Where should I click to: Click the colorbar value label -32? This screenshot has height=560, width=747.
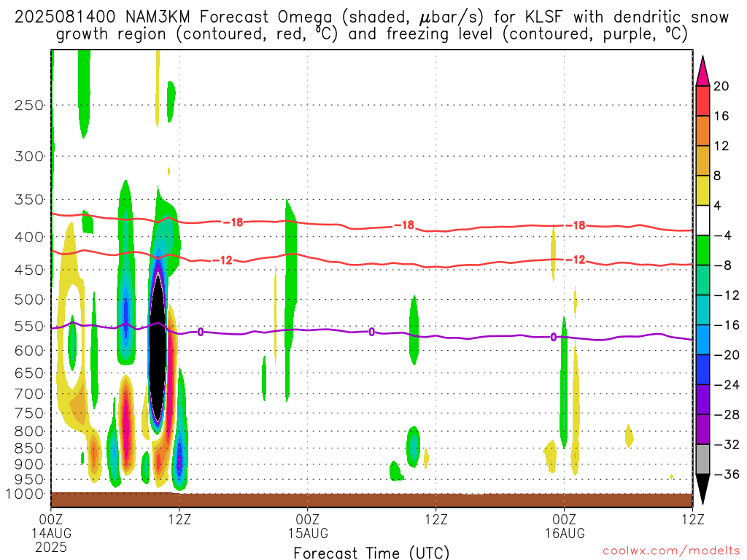click(x=727, y=444)
